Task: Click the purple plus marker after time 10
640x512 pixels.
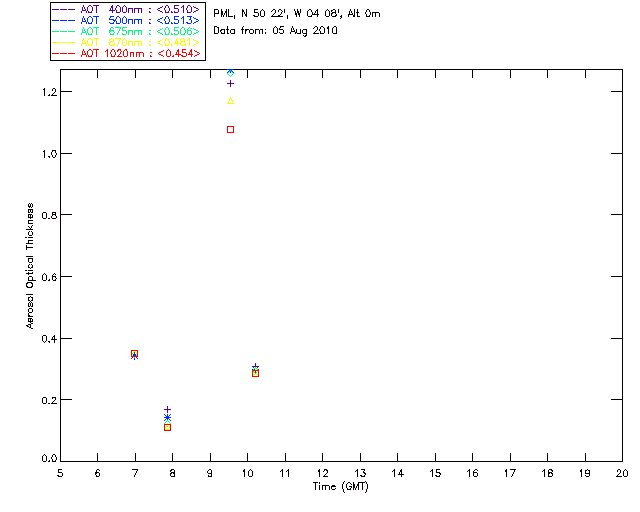Action: [x=256, y=367]
